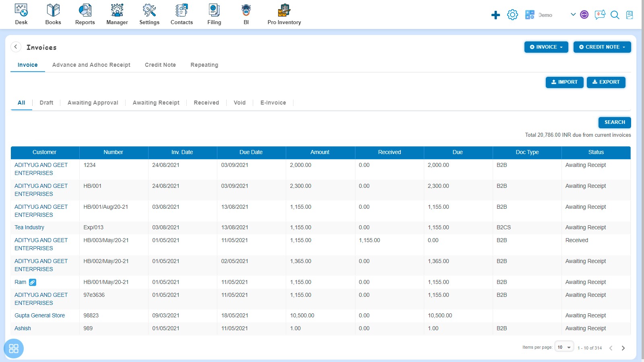
Task: Click invoice number HB/001/Aug/20-21
Action: [x=105, y=207]
